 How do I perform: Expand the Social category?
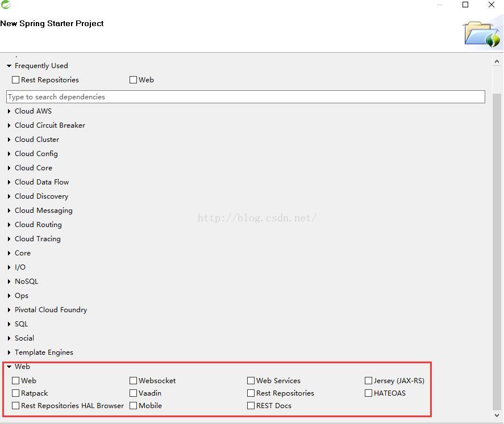tap(9, 338)
